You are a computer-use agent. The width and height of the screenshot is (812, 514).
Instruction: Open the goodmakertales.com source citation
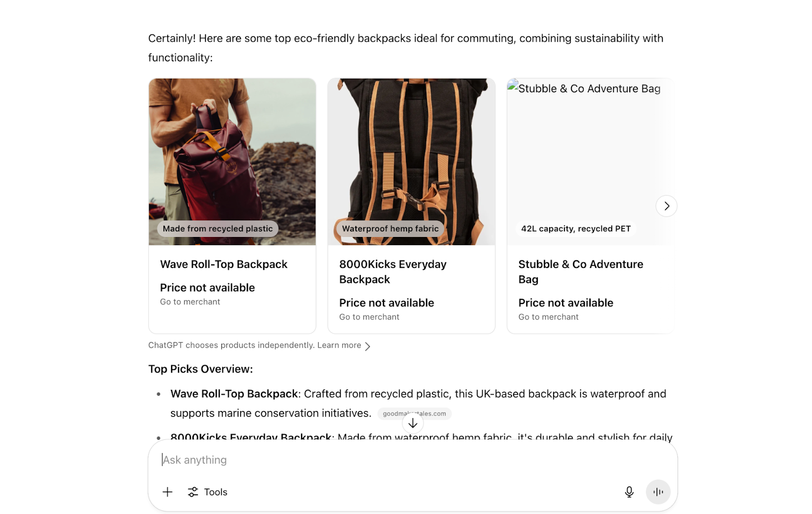(x=414, y=414)
